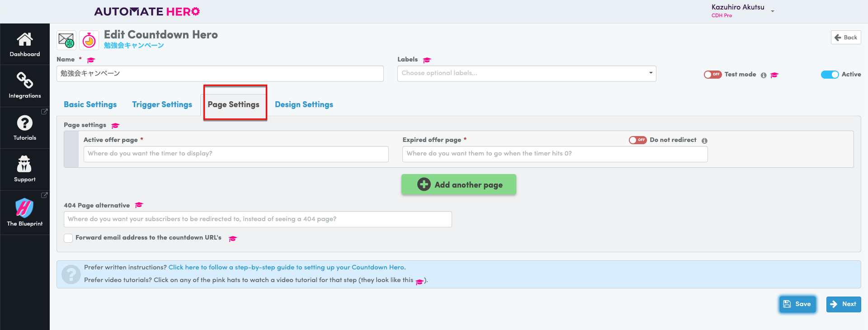The width and height of the screenshot is (868, 330).
Task: Open Tutorials question mark icon
Action: tap(24, 123)
